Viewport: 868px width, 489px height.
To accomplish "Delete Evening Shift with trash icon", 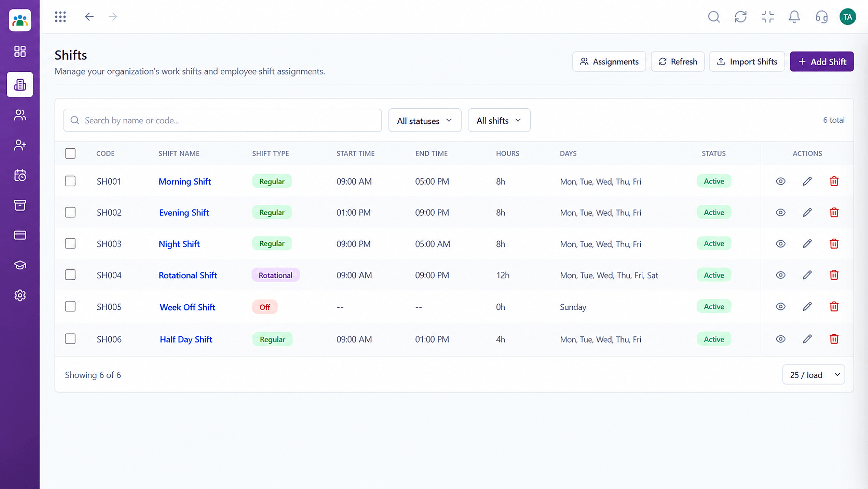I will coord(834,213).
